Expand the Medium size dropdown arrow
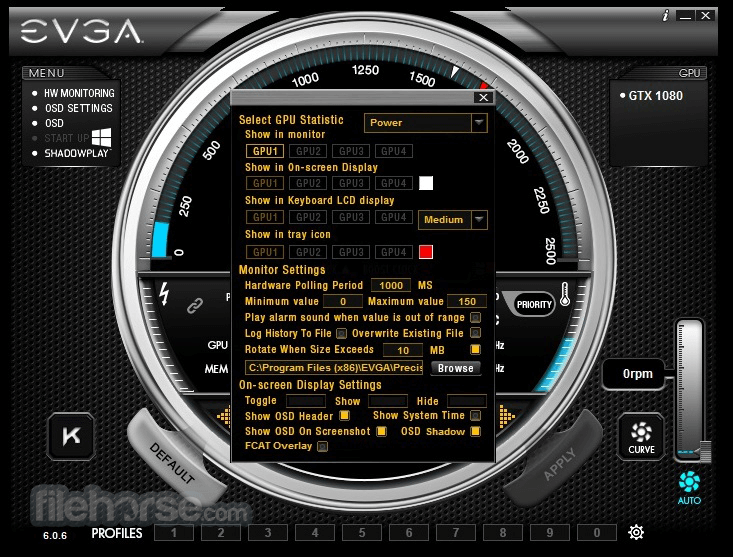This screenshot has width=733, height=557. pos(479,220)
